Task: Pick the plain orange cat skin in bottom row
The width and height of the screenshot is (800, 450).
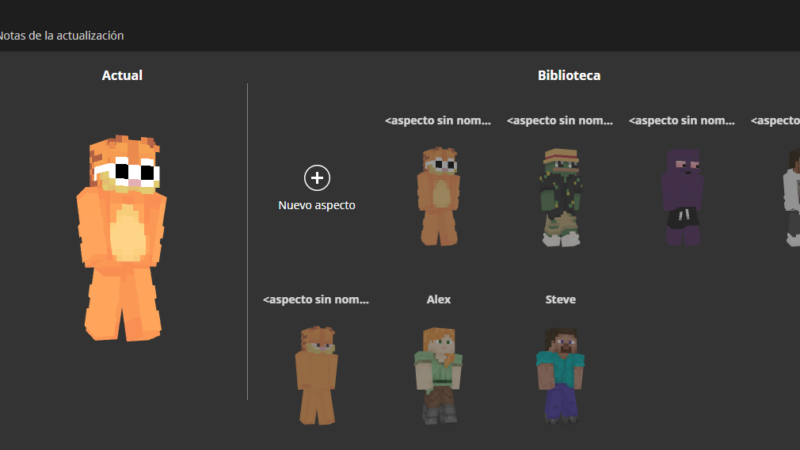Action: (316, 376)
